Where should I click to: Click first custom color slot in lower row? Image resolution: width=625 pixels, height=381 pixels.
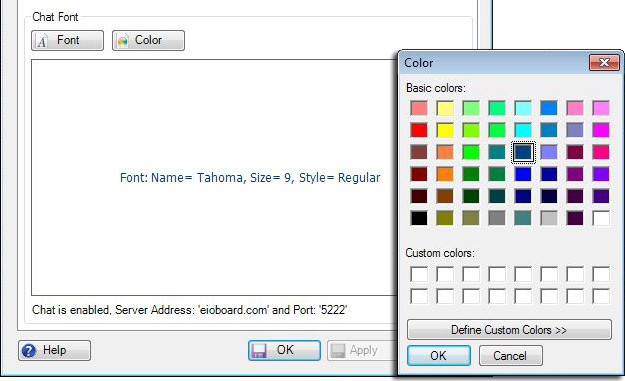pyautogui.click(x=419, y=296)
